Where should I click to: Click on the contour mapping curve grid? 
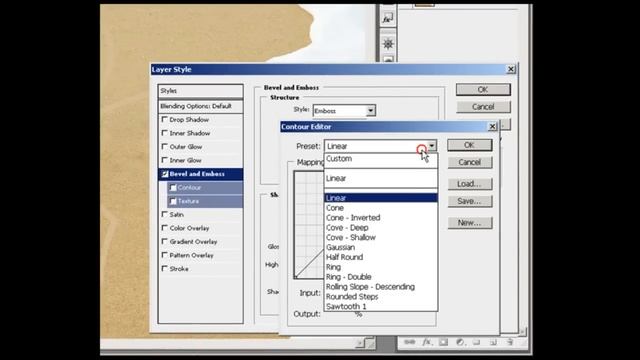point(309,224)
